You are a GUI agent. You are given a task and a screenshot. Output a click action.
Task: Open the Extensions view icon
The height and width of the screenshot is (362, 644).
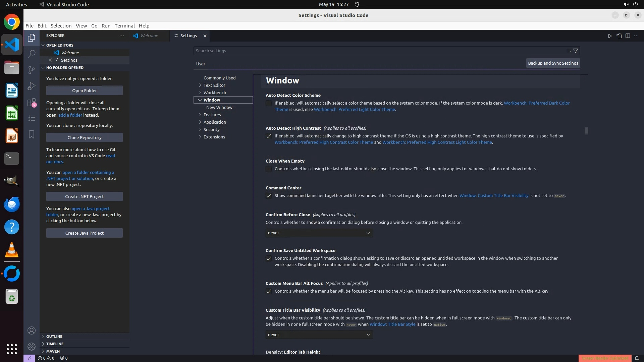pyautogui.click(x=32, y=103)
